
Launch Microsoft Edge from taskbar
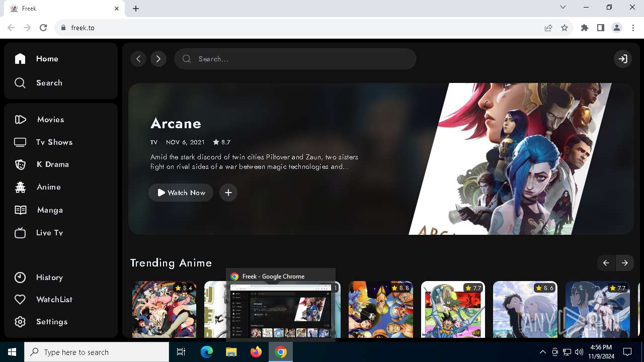coord(207,352)
